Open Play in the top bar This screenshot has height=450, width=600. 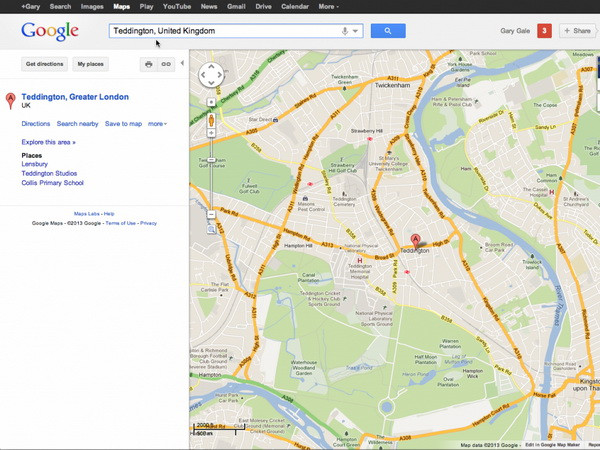pos(146,7)
